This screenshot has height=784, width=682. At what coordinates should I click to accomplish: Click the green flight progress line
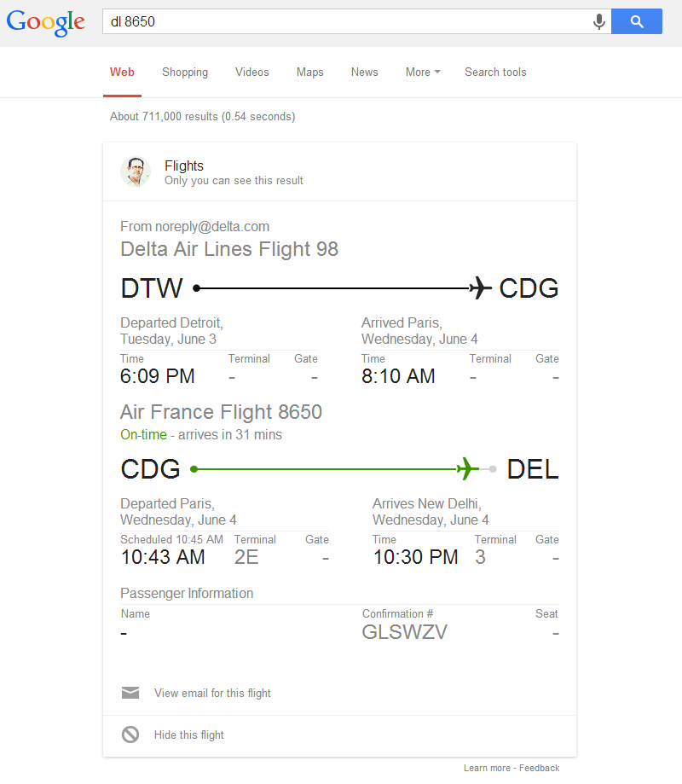[x=326, y=469]
